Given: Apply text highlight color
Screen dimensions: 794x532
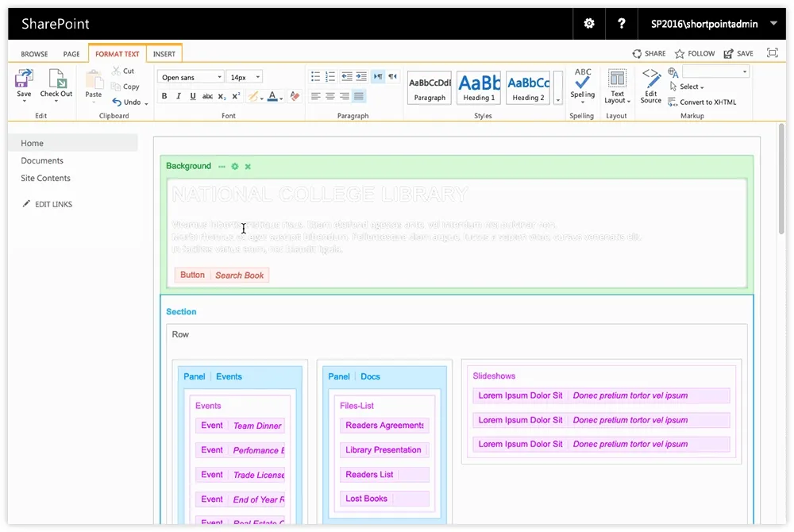Looking at the screenshot, I should point(252,96).
